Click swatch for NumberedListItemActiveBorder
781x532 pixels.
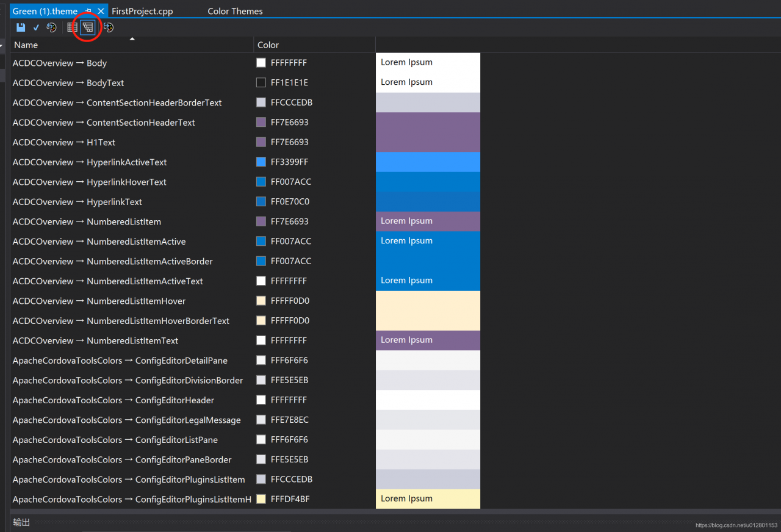pos(261,261)
